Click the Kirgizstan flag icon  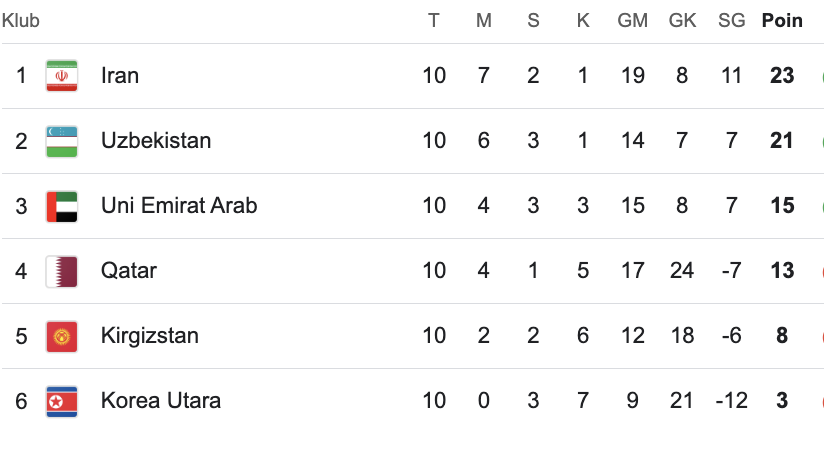tap(61, 336)
